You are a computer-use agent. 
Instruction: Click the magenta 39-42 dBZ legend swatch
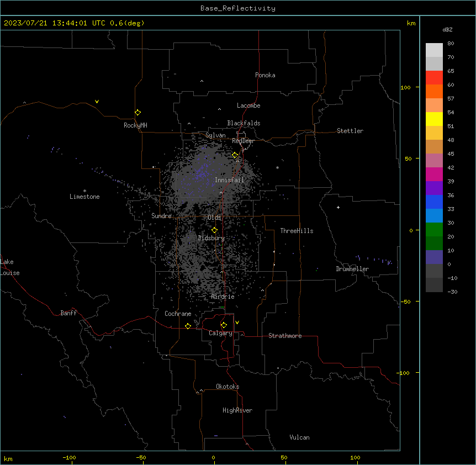pos(434,174)
